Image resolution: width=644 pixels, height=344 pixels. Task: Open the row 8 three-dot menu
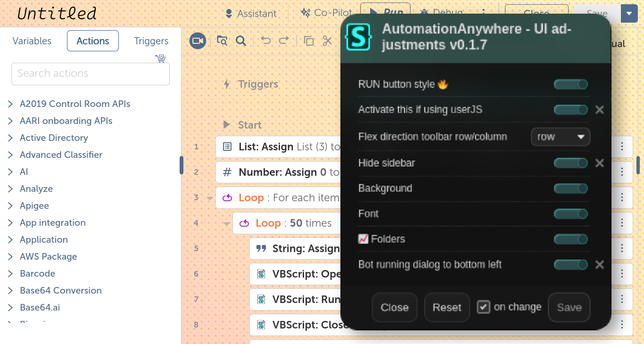pyautogui.click(x=622, y=325)
